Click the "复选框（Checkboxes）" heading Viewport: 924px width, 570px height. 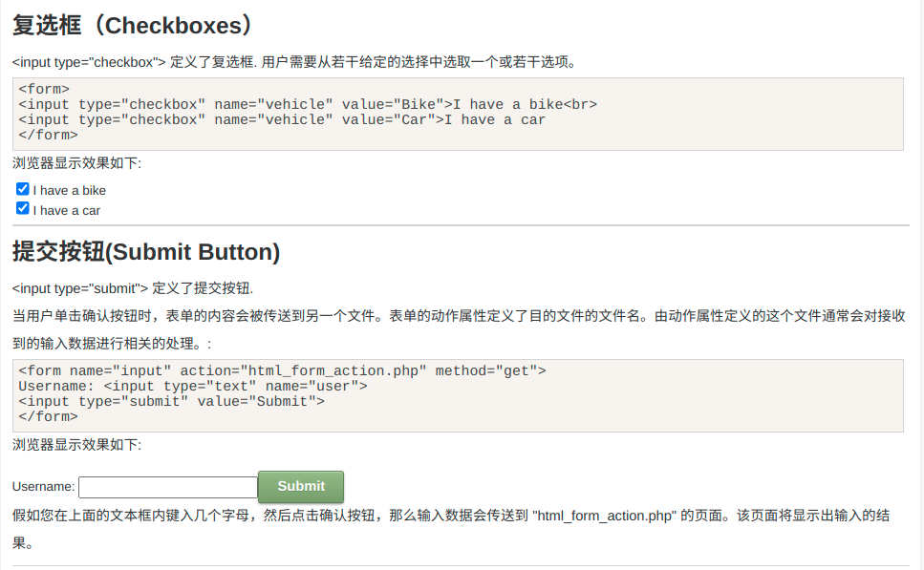133,25
